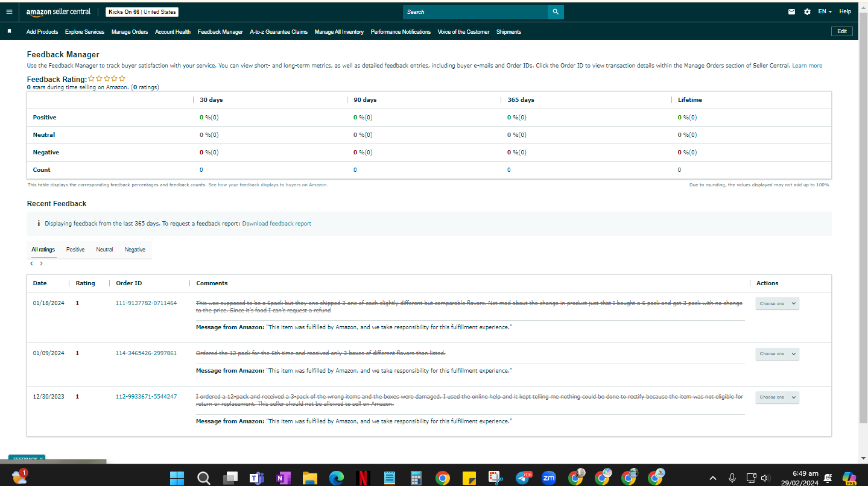This screenshot has width=868, height=486.
Task: Open OneNote from the taskbar
Action: (x=283, y=478)
